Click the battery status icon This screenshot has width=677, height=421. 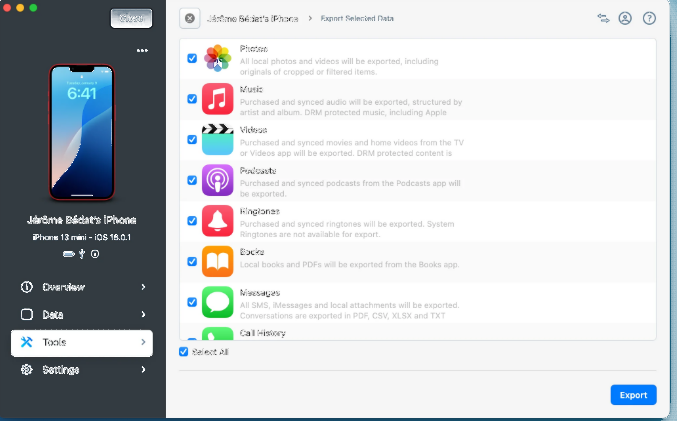click(69, 254)
